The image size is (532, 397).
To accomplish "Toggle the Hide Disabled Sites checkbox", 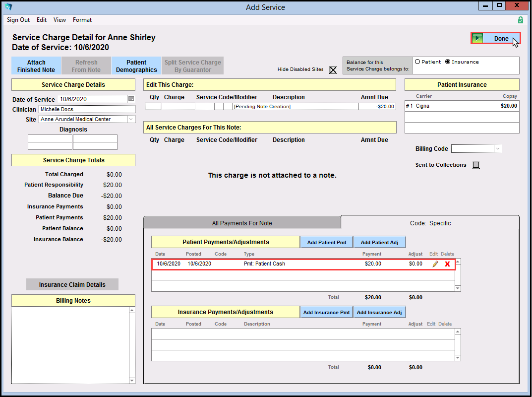I will pyautogui.click(x=333, y=70).
